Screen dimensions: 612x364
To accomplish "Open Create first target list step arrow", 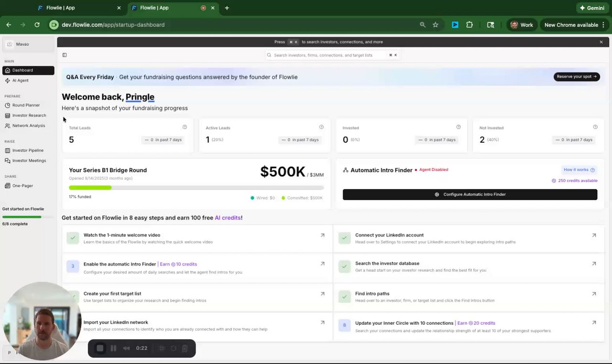I will pyautogui.click(x=322, y=294).
